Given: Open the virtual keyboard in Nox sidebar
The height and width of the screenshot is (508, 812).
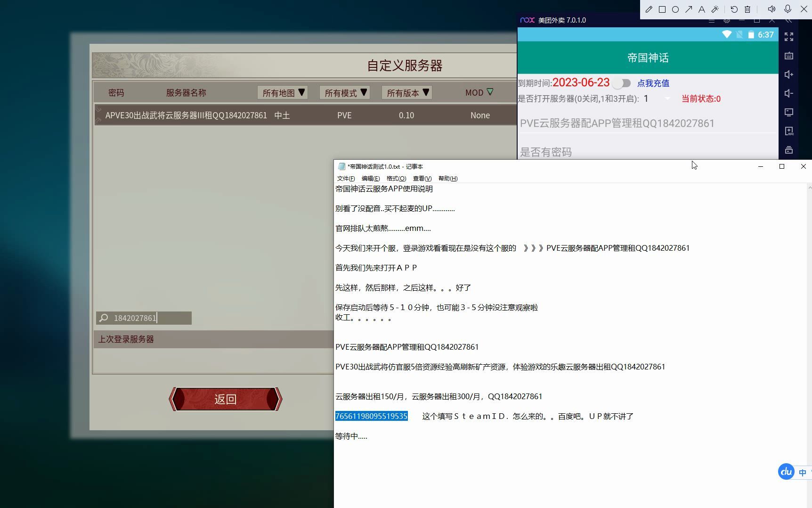Looking at the screenshot, I should tap(789, 56).
